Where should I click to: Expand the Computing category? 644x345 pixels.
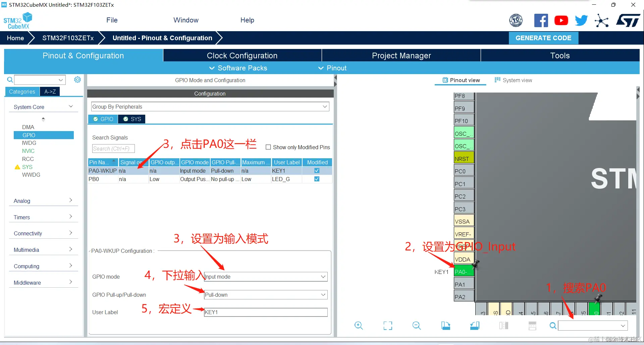click(x=43, y=266)
